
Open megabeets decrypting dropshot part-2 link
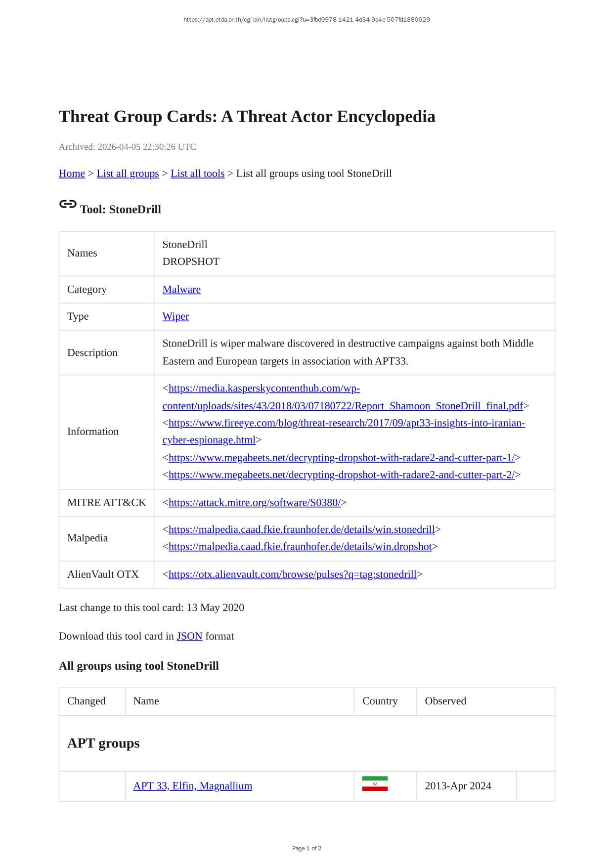pos(341,475)
